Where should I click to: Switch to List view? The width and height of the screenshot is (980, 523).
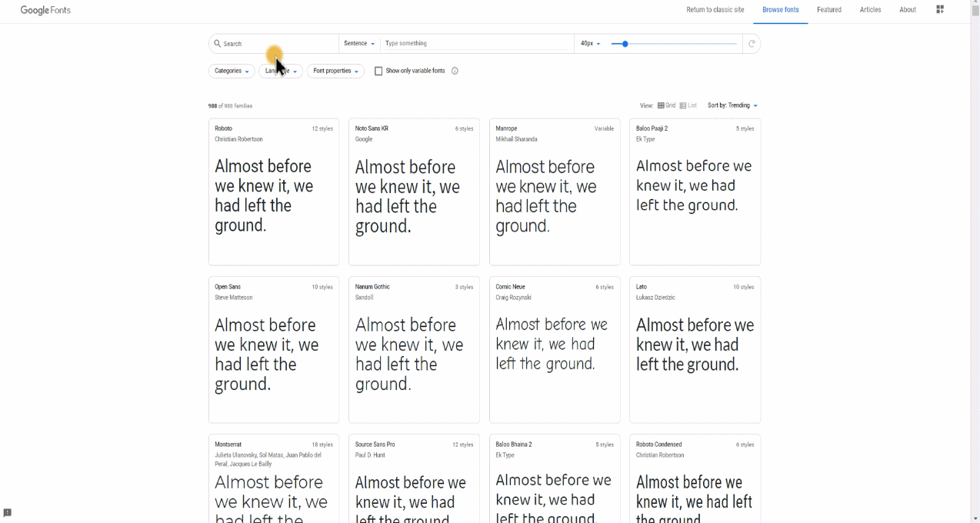pyautogui.click(x=688, y=105)
